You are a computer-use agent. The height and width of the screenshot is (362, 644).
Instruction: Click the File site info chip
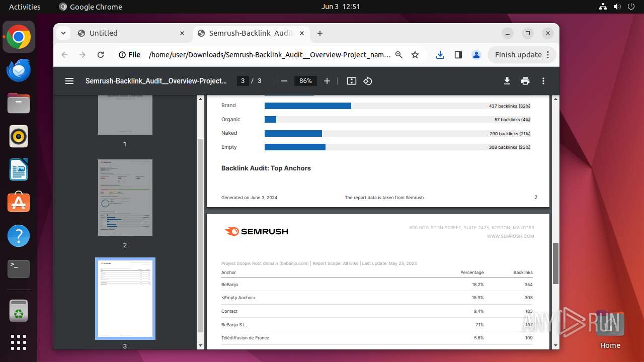click(x=130, y=55)
